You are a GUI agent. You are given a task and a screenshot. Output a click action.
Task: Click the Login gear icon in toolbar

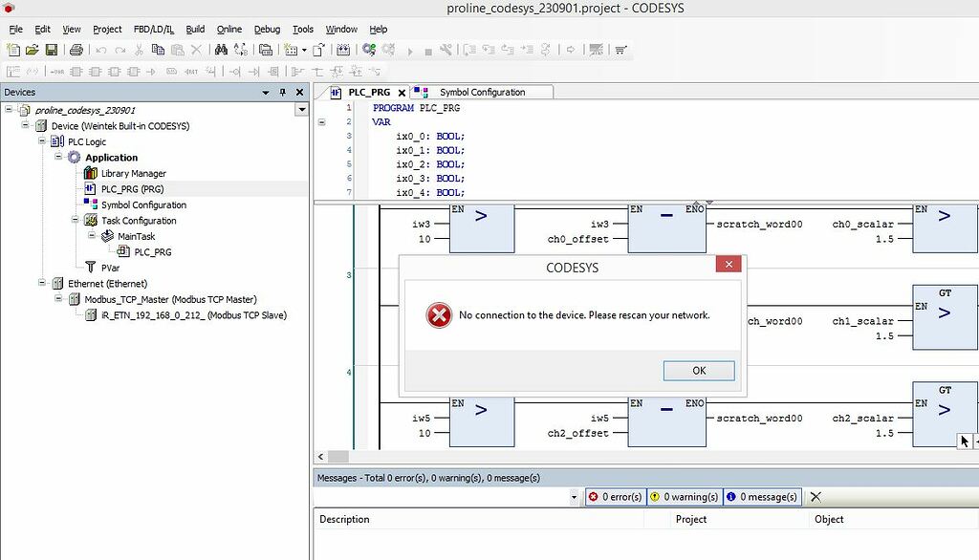coord(369,50)
